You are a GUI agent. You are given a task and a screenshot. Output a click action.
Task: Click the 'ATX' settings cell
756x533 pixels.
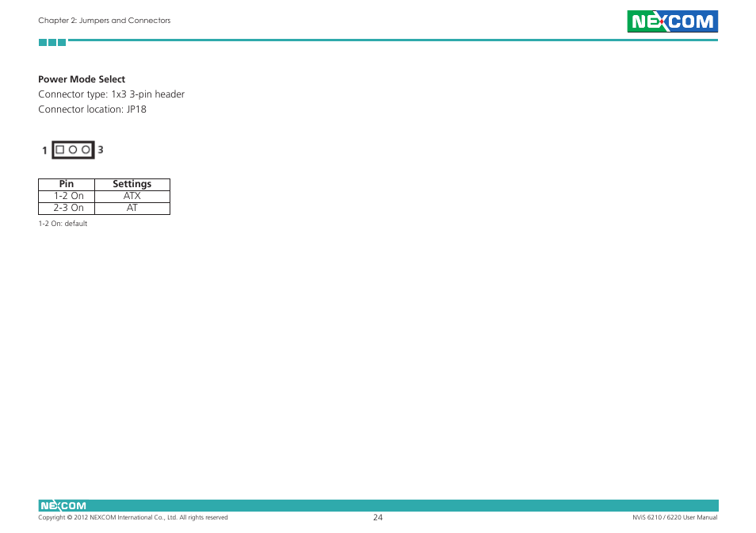click(x=132, y=197)
